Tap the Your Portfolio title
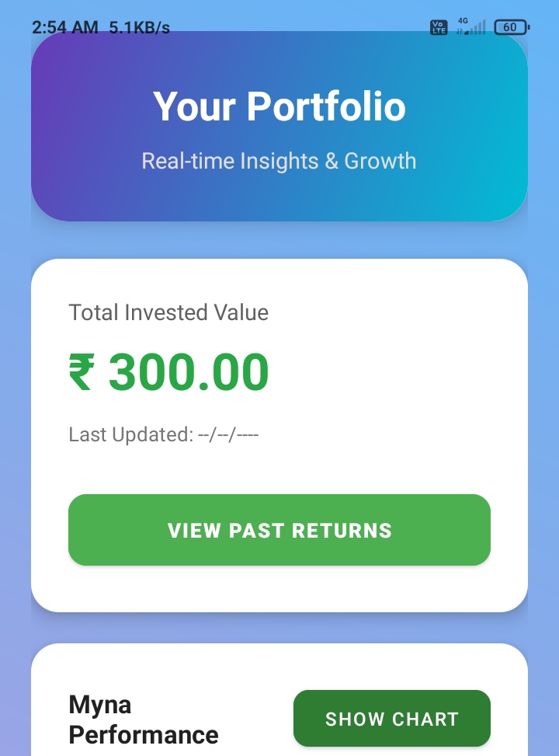Image resolution: width=559 pixels, height=756 pixels. [279, 106]
